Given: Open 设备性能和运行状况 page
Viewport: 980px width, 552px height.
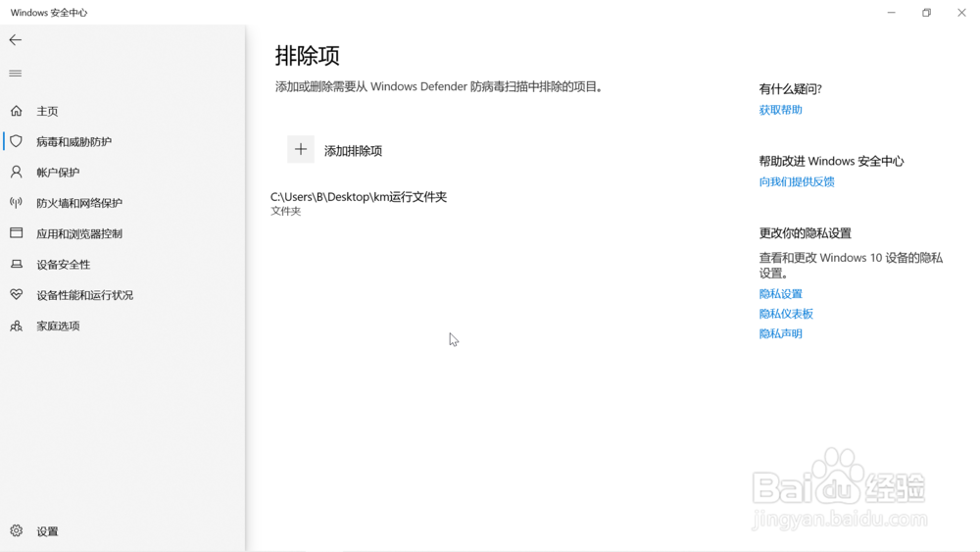Looking at the screenshot, I should pos(85,295).
